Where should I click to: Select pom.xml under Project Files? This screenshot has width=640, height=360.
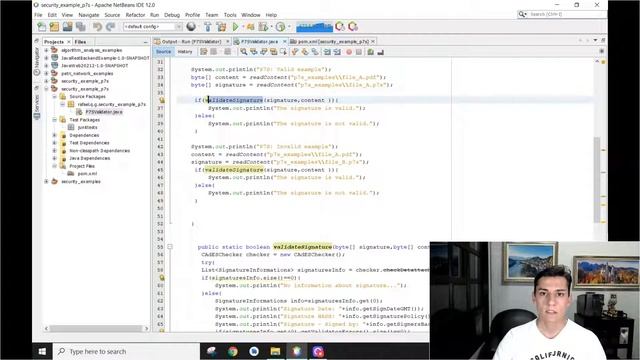87,174
